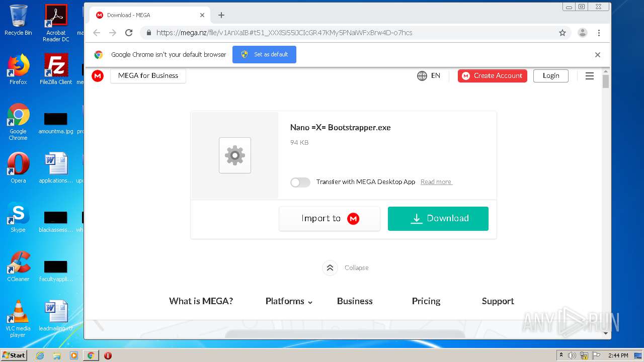Click the Opera taskbar icon
The width and height of the screenshot is (644, 362).
108,355
